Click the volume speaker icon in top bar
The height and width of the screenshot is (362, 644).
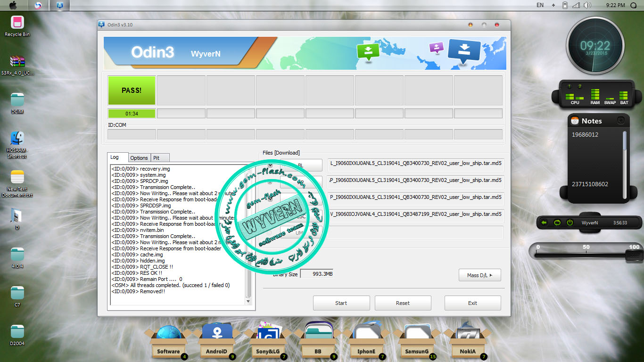(587, 5)
